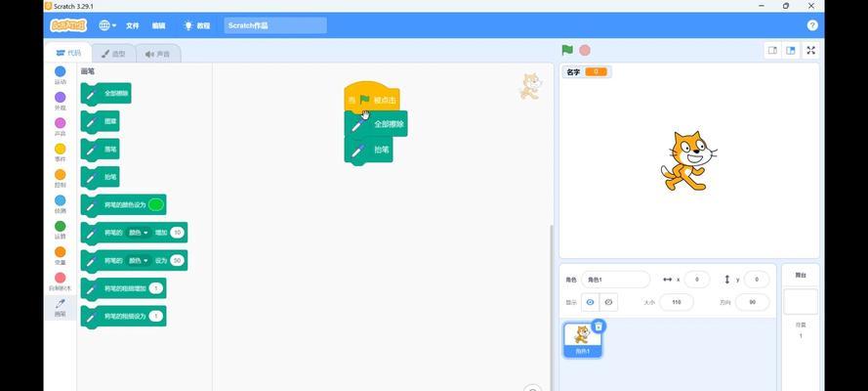The image size is (868, 391).
Task: Click the 抬笔 block in the palette
Action: pyautogui.click(x=101, y=177)
